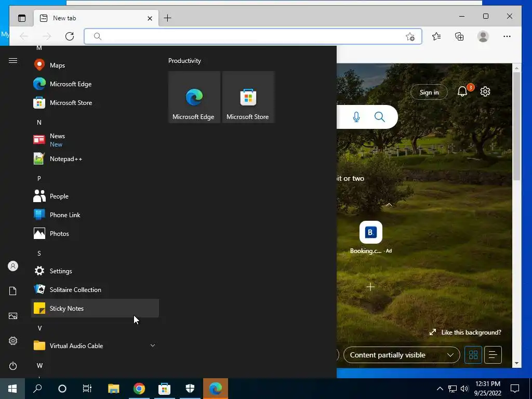Show hidden system tray icons
Screen dimensions: 532x399
(440, 389)
